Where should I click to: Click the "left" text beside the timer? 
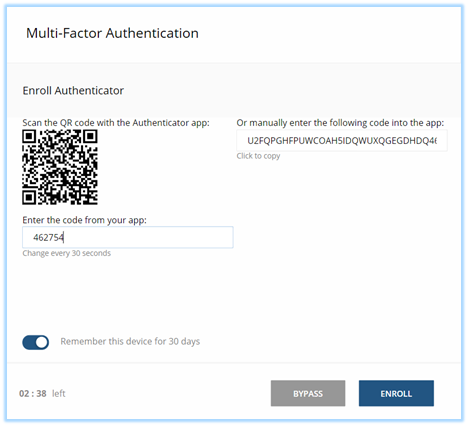(59, 393)
